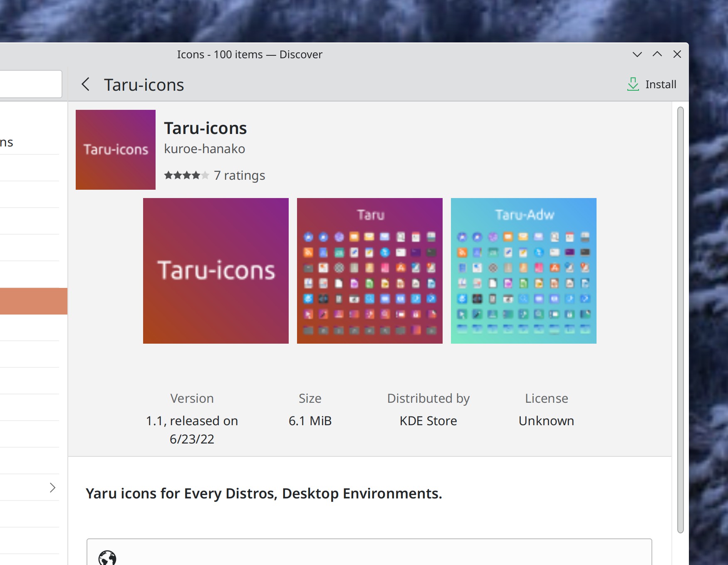The image size is (728, 565).
Task: Focus the sidebar search field
Action: [29, 84]
